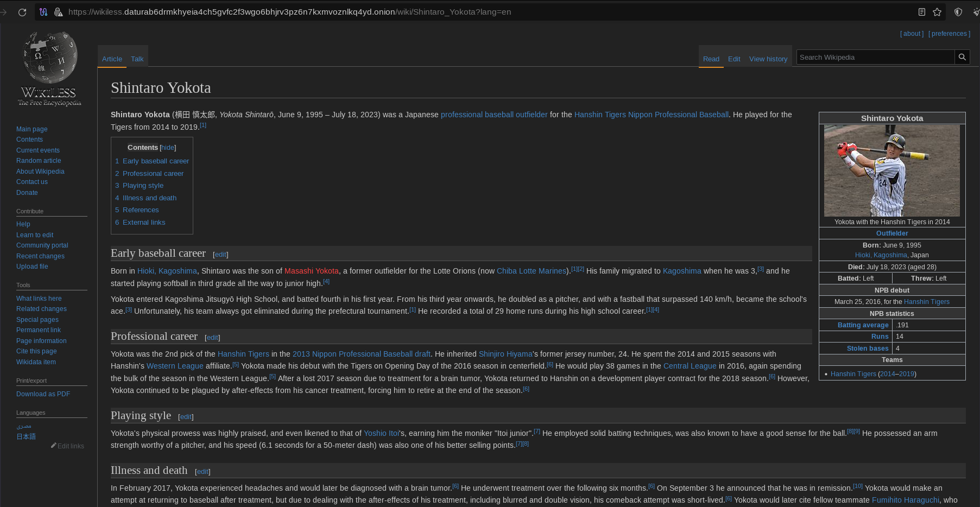Open professional baseball outfielder link in intro
980x507 pixels.
point(494,115)
